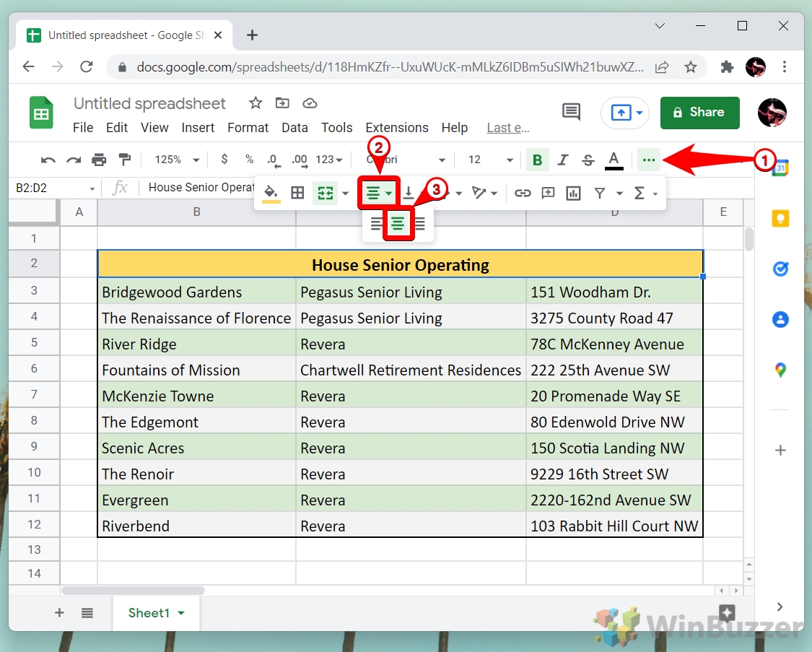Click the three-dot More toolbar button
The width and height of the screenshot is (812, 652).
[649, 160]
